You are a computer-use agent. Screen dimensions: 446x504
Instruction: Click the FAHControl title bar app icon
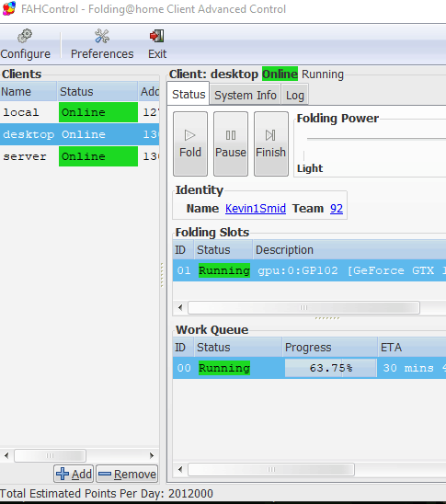(x=9, y=8)
